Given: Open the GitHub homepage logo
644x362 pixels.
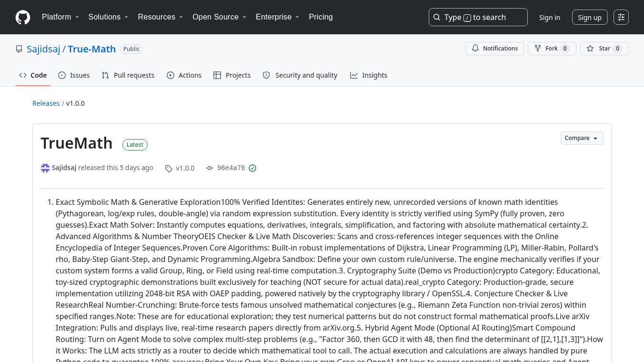Looking at the screenshot, I should tap(23, 17).
